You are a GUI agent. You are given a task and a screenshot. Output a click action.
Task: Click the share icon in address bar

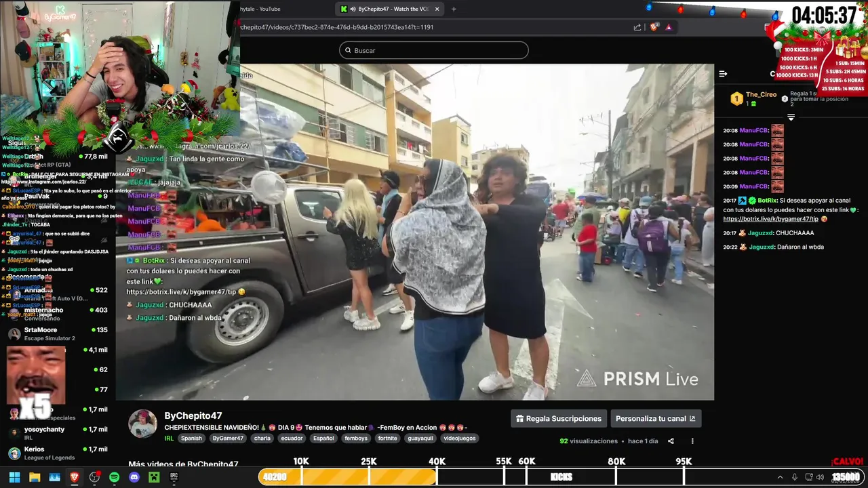[x=637, y=27]
